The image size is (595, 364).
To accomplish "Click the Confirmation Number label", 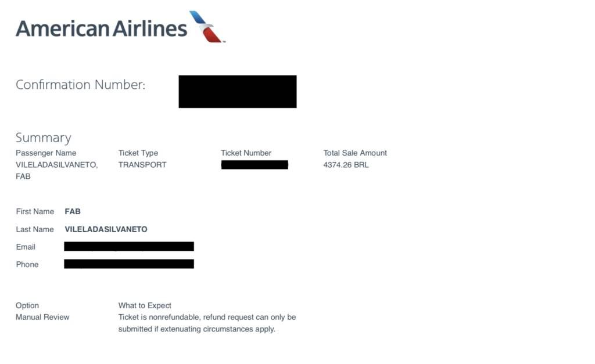I will click(80, 85).
